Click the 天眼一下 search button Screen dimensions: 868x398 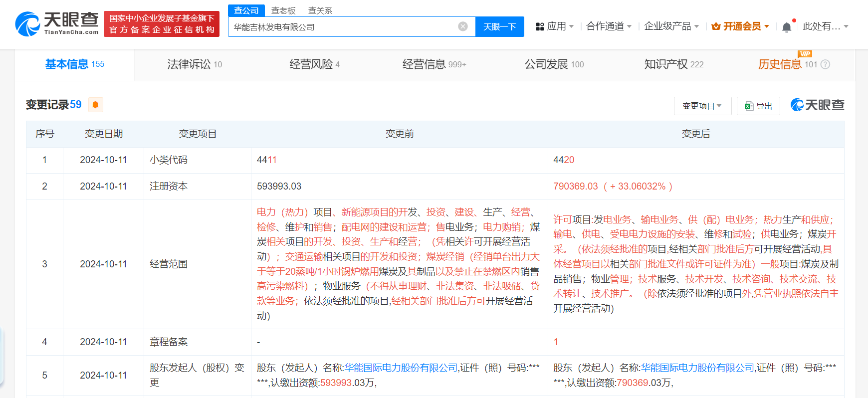[500, 26]
